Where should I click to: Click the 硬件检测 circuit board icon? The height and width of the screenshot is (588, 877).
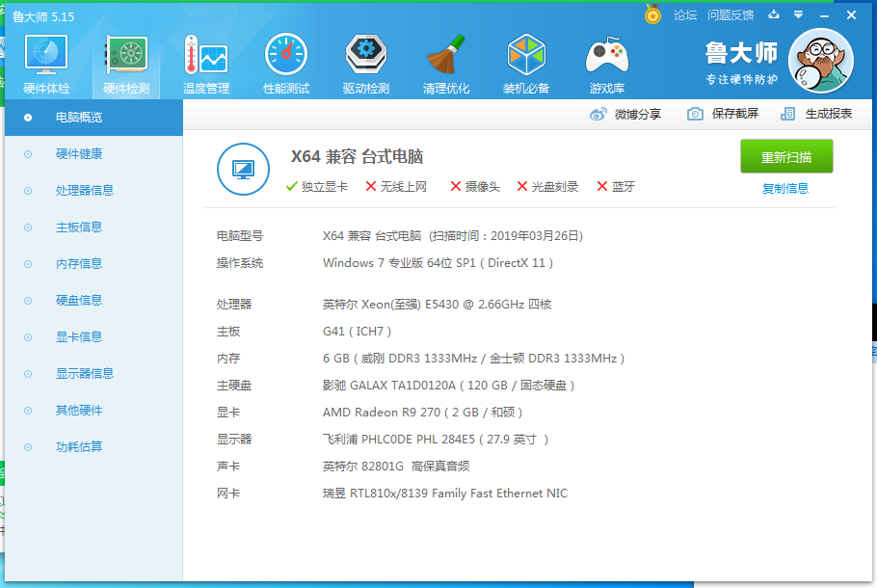pyautogui.click(x=126, y=54)
